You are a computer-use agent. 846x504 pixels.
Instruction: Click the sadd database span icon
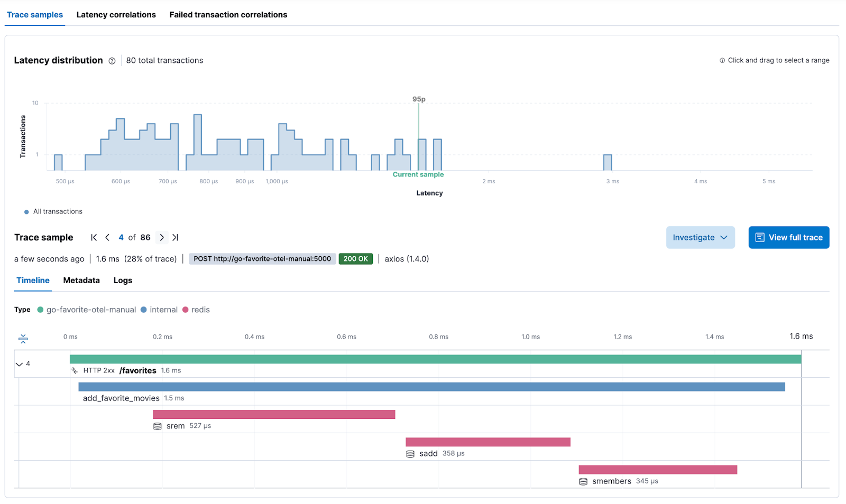tap(410, 454)
